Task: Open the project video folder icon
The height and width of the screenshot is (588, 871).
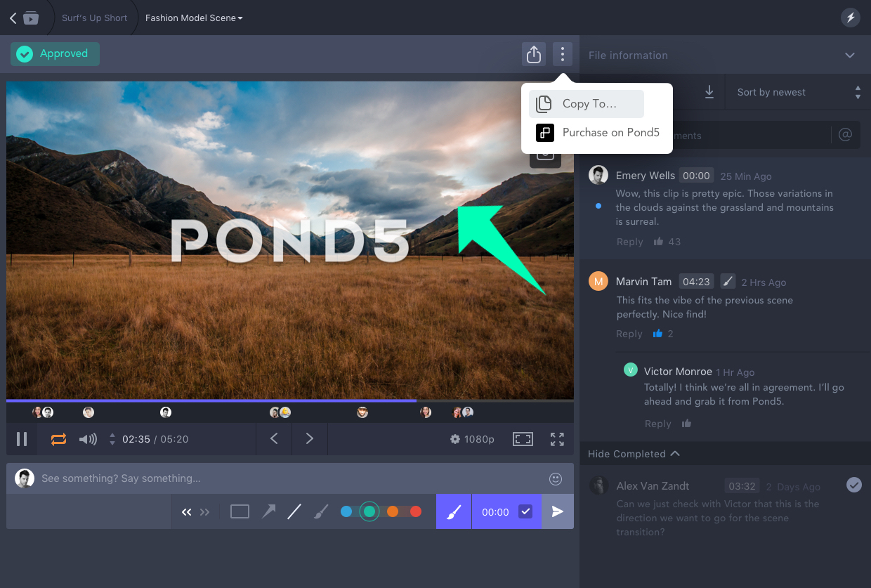Action: point(30,18)
